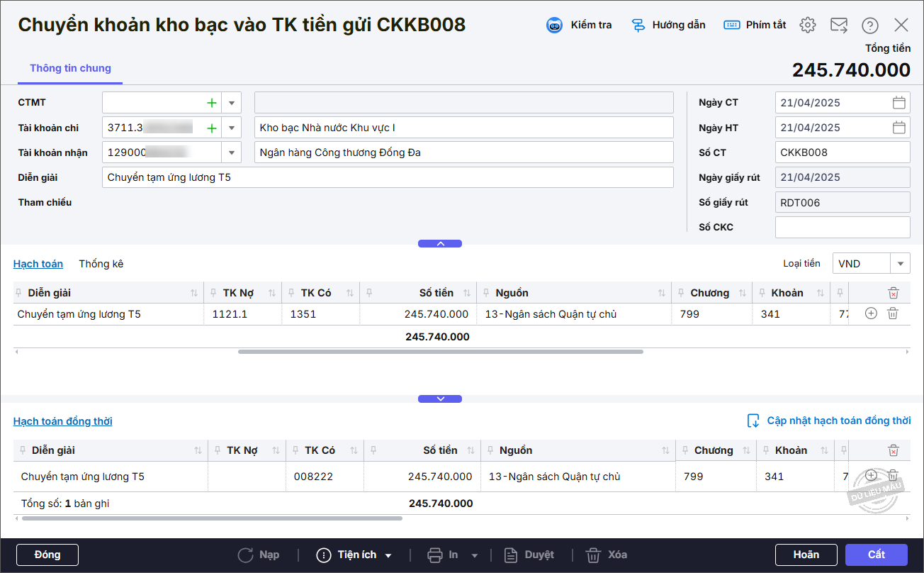924x573 pixels.
Task: Open settings gear icon
Action: coord(807,26)
